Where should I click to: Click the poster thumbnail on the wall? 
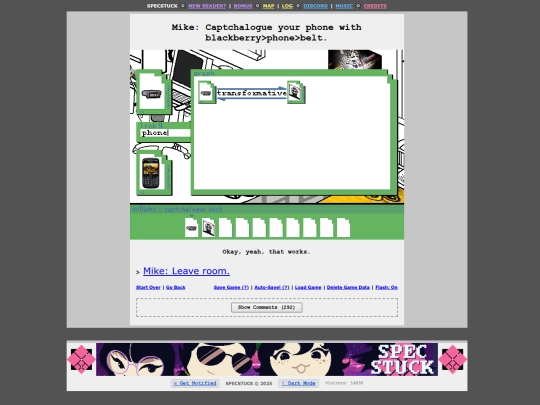355,59
